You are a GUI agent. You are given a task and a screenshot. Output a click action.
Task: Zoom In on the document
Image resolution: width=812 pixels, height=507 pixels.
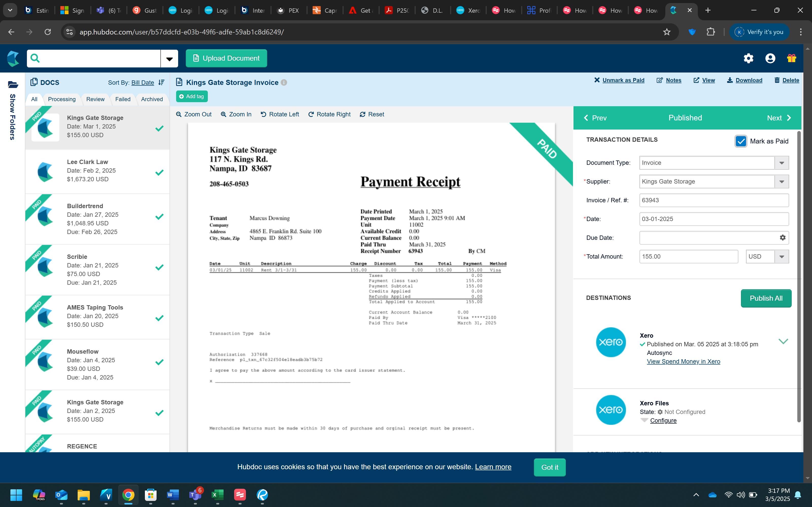[236, 114]
